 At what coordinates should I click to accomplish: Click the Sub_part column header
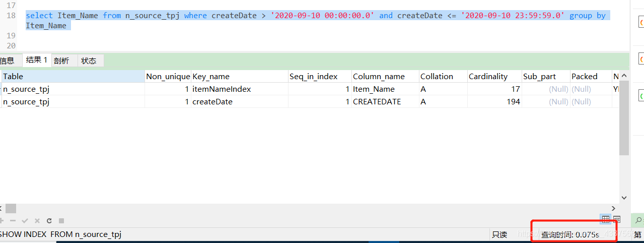tap(546, 76)
